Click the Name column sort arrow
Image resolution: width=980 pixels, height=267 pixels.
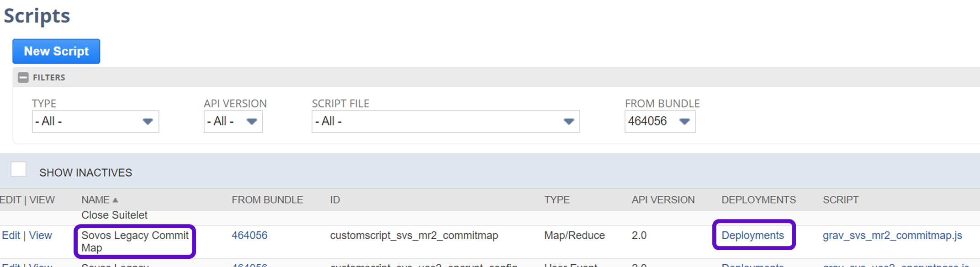pos(116,200)
